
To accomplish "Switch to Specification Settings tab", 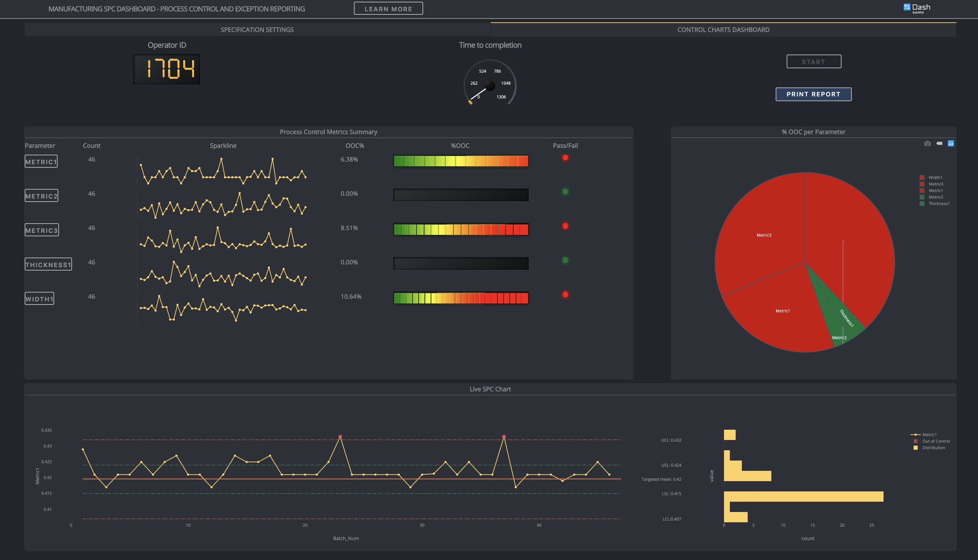I will (x=257, y=29).
